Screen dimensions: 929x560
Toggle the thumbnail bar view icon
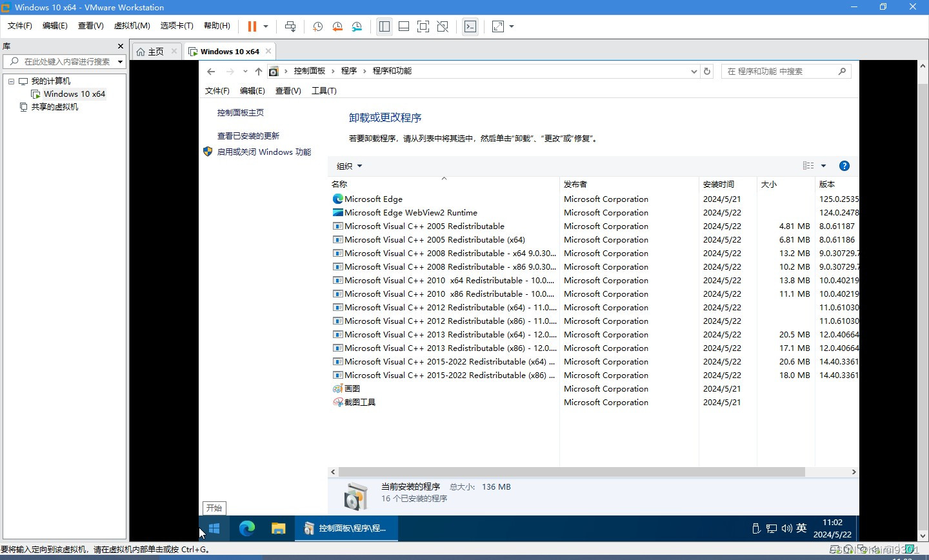(404, 26)
